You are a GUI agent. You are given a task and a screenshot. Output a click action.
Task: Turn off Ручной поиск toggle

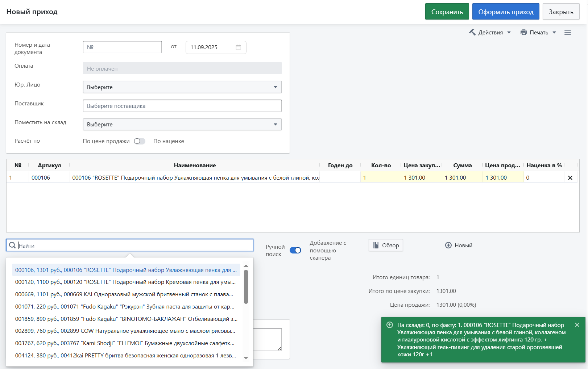point(295,250)
